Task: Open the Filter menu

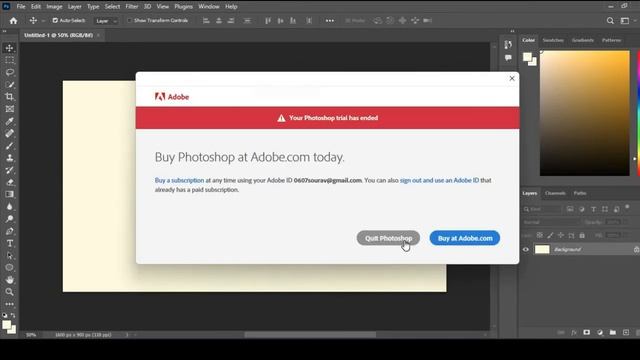Action: (x=132, y=7)
